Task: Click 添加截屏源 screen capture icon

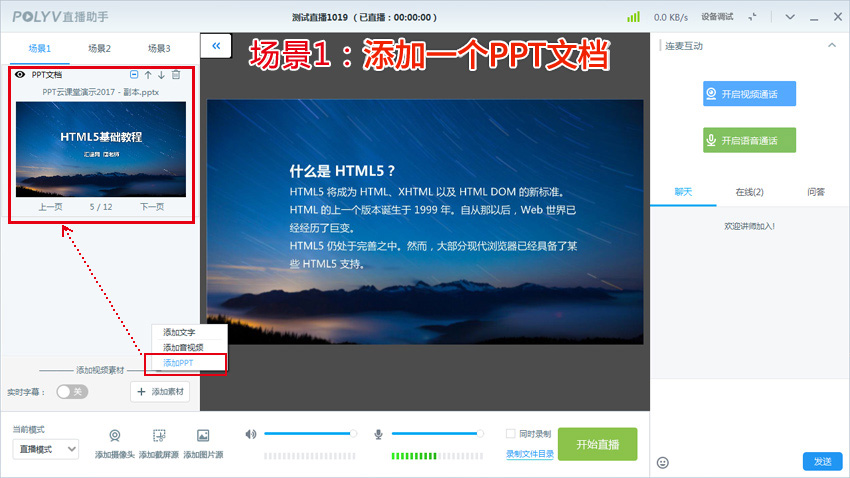Action: tap(159, 436)
